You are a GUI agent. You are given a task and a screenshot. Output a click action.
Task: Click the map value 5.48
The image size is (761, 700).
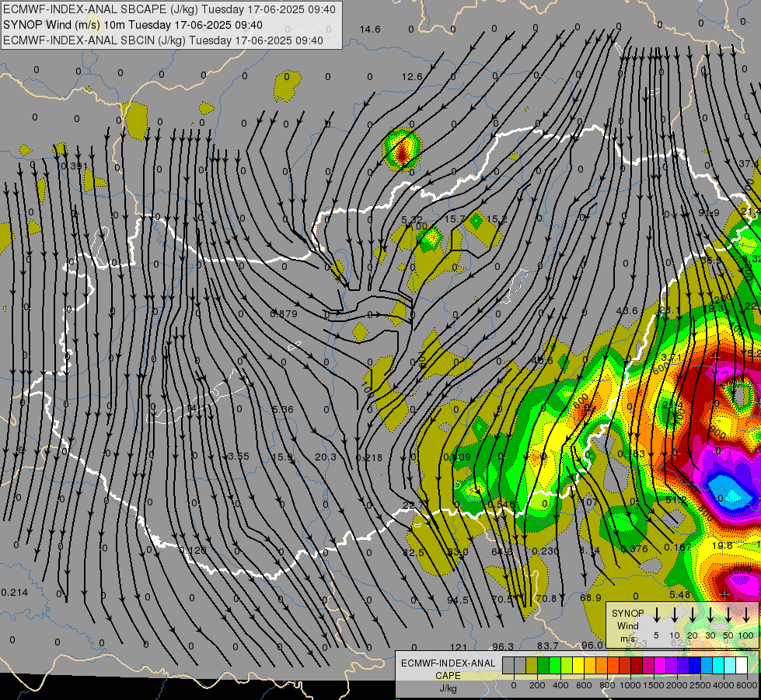click(679, 594)
